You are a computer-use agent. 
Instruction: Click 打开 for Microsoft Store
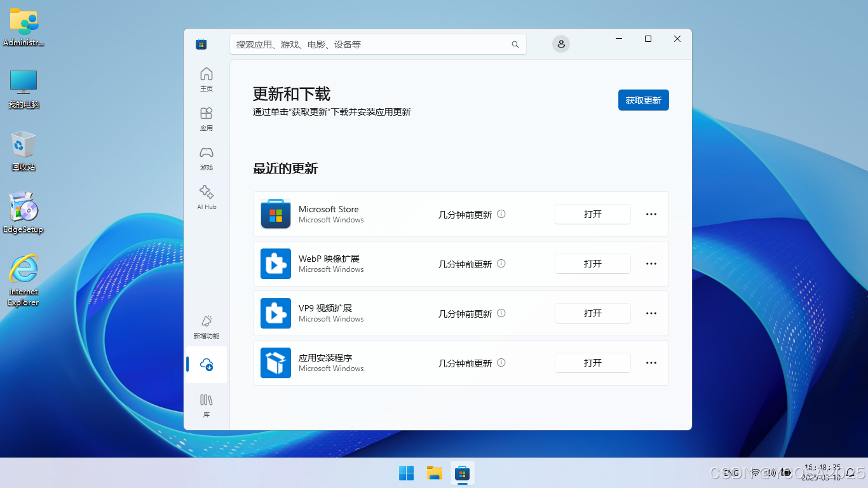[593, 214]
